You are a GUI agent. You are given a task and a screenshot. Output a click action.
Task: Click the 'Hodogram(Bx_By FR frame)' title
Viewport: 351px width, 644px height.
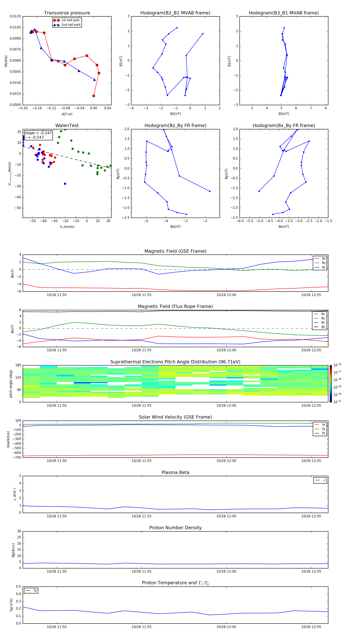point(284,125)
